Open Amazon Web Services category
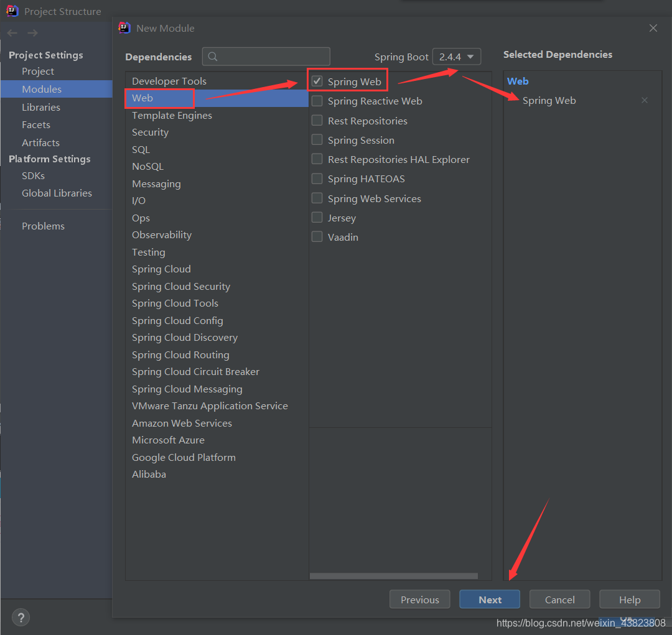This screenshot has height=635, width=672. click(217, 424)
